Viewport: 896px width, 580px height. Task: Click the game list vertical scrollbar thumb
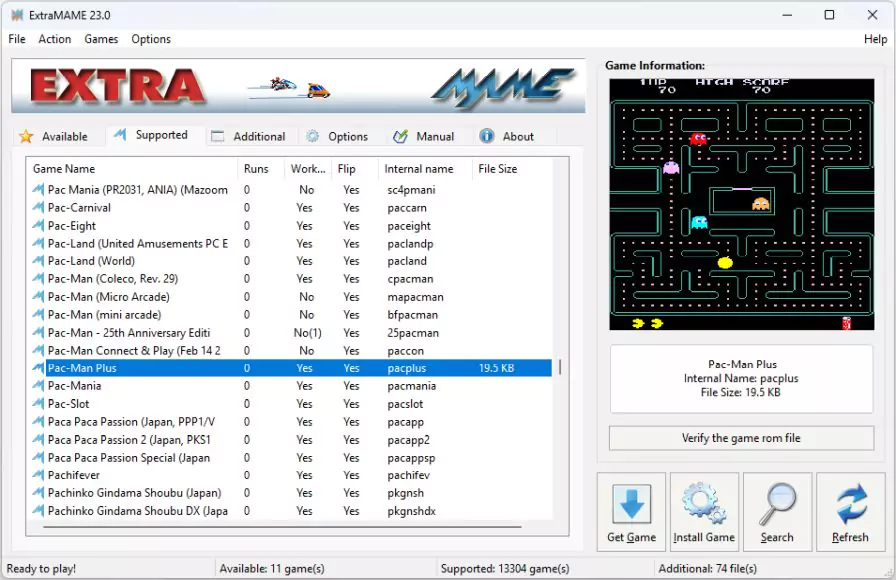[x=560, y=367]
